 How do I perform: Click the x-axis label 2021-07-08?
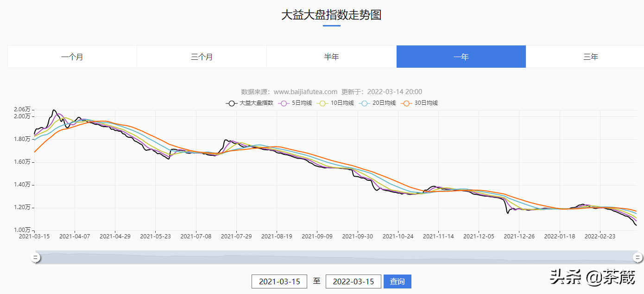[196, 236]
